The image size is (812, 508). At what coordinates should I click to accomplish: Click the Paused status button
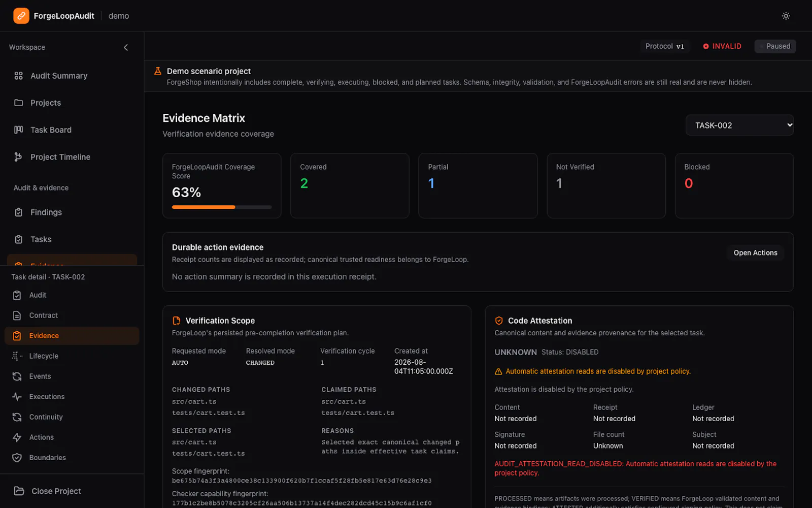click(x=775, y=46)
